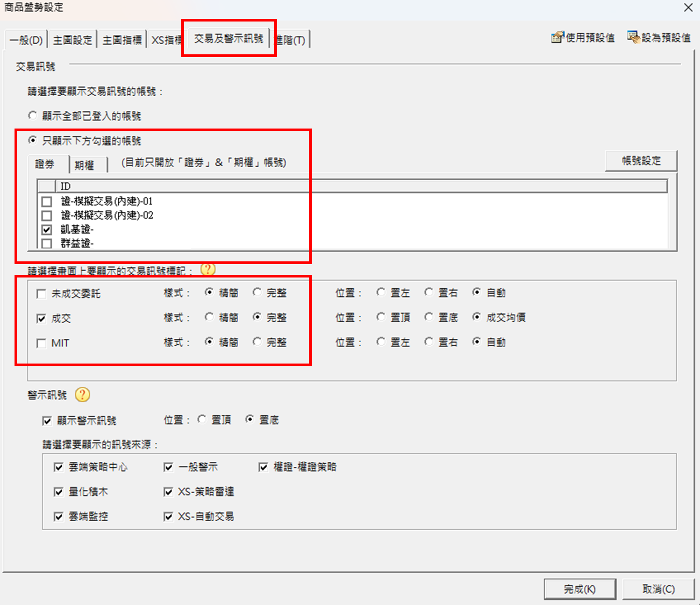
Task: Set MIT position to 置右
Action: [x=428, y=341]
